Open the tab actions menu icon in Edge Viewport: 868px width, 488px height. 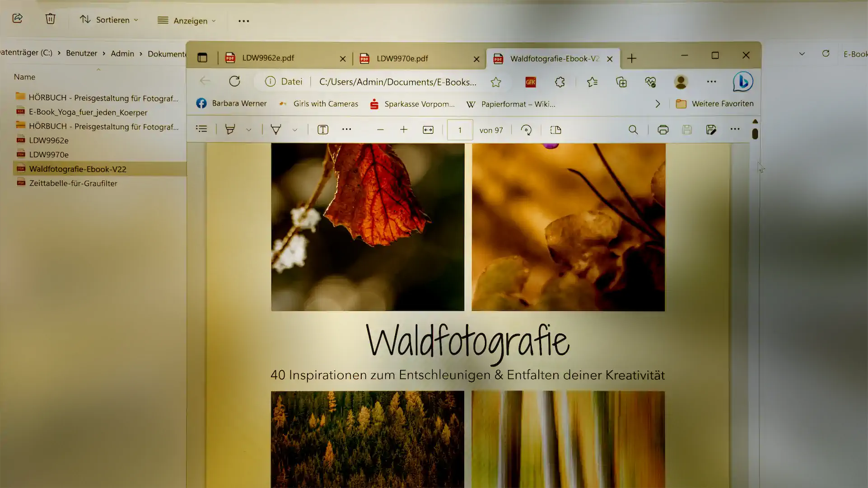click(x=202, y=58)
